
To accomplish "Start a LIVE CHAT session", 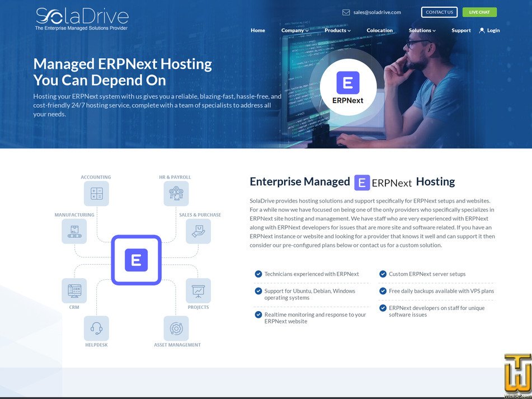I will tap(479, 12).
